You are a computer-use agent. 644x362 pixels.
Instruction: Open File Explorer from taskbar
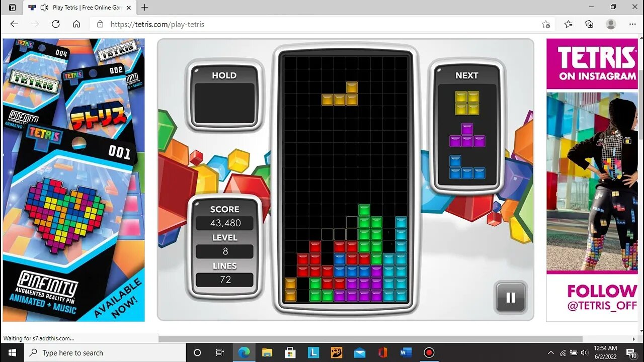[267, 352]
